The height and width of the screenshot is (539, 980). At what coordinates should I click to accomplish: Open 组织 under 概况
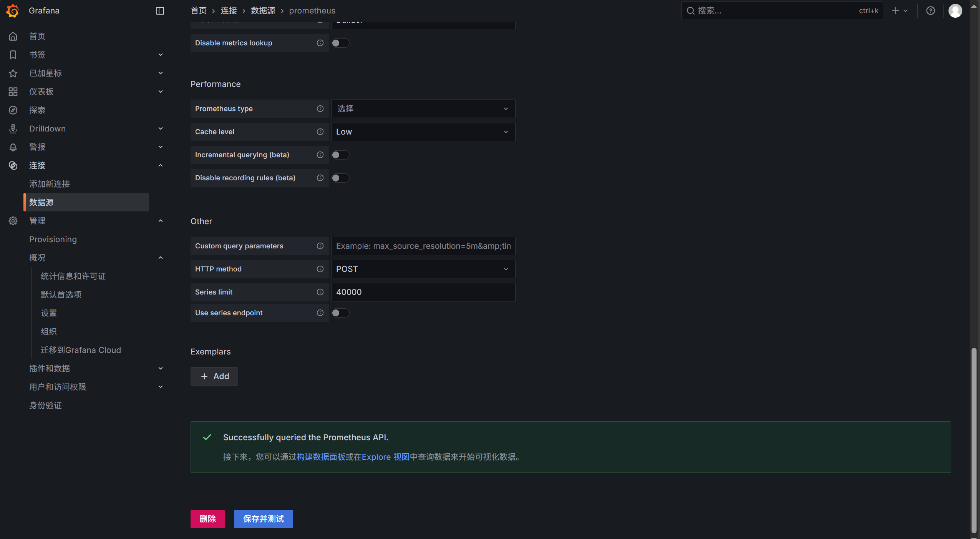click(x=49, y=331)
